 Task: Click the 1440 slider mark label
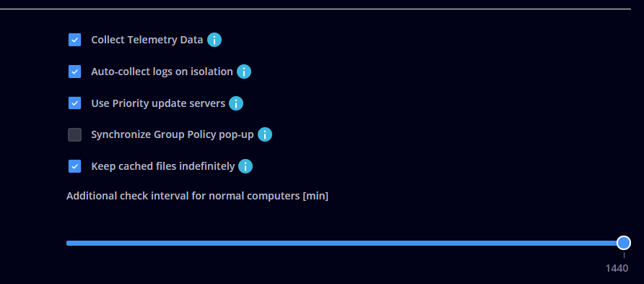click(x=617, y=268)
